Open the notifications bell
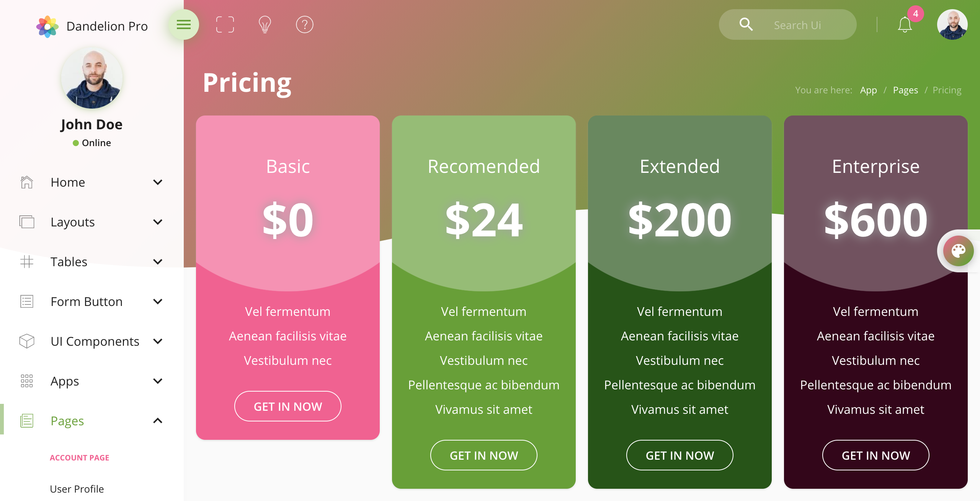Image resolution: width=980 pixels, height=501 pixels. (x=905, y=25)
